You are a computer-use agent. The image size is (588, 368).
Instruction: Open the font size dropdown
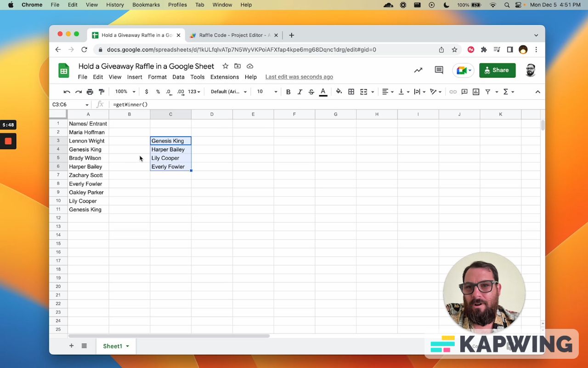pos(266,92)
